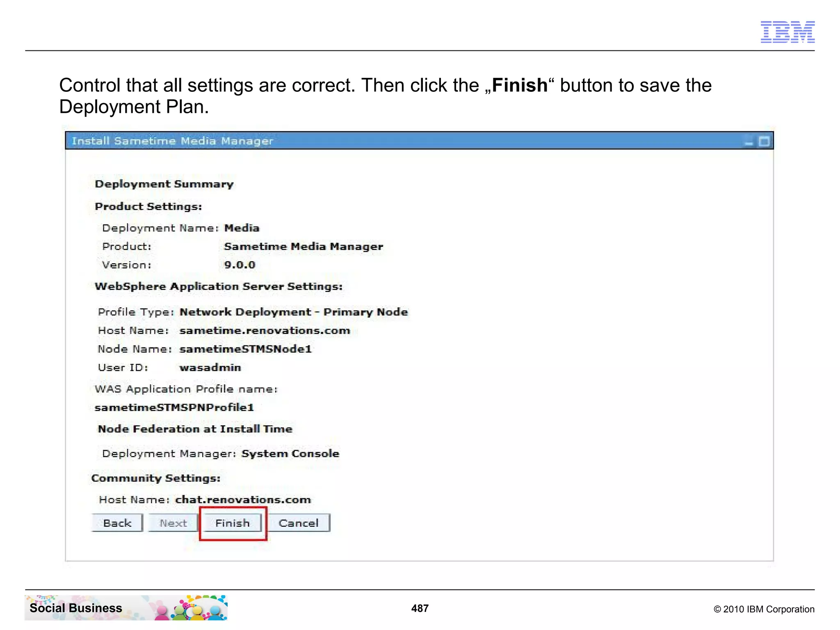Click user ID value wasadmin

coord(210,367)
